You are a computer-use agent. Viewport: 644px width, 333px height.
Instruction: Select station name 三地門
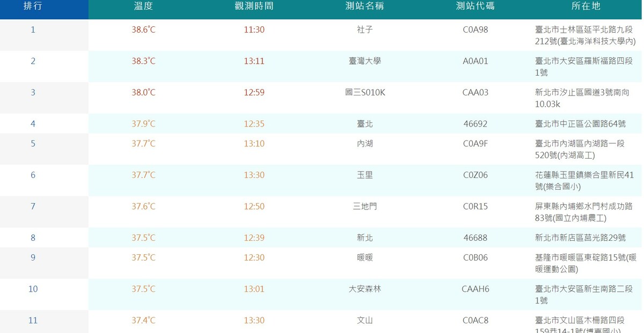[364, 206]
